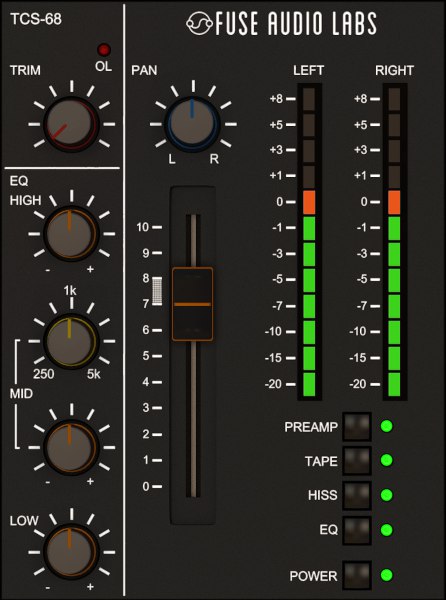This screenshot has width=446, height=600.
Task: Toggle the POWER button
Action: (x=357, y=575)
